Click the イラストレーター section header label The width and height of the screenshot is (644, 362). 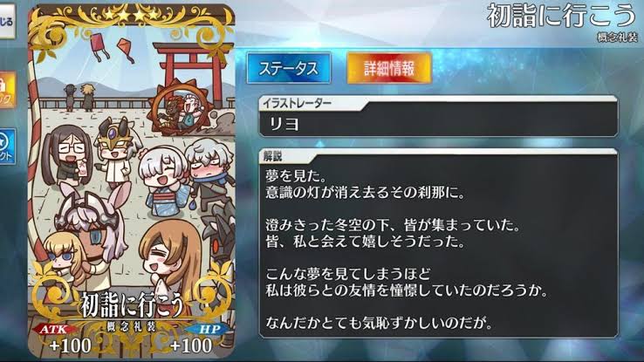[x=297, y=103]
